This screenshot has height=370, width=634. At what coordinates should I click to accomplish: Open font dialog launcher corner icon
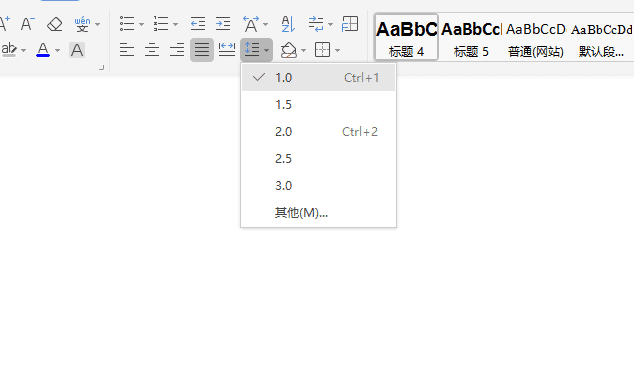click(x=101, y=68)
